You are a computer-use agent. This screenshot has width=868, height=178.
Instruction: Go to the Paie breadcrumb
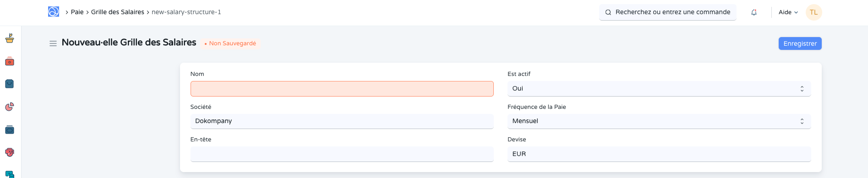coord(77,12)
